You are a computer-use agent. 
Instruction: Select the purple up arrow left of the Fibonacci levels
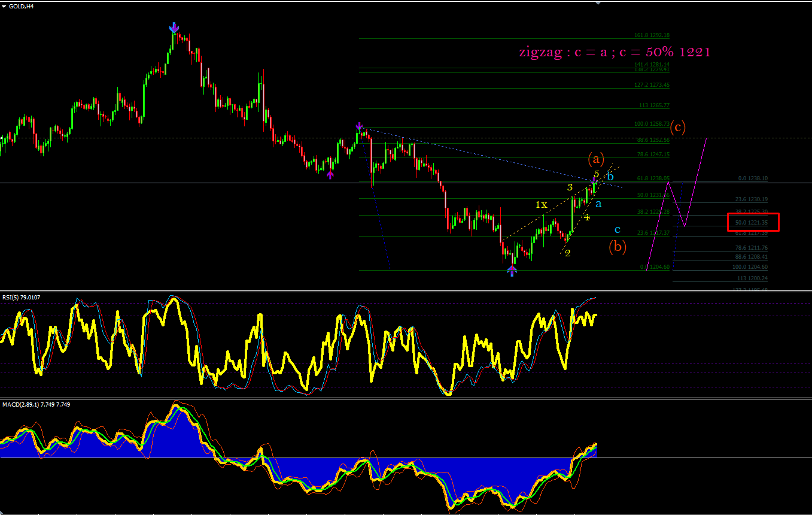point(330,174)
